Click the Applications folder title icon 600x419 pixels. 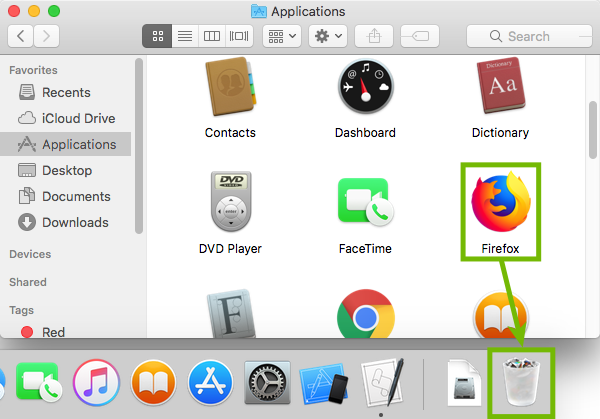(x=259, y=11)
